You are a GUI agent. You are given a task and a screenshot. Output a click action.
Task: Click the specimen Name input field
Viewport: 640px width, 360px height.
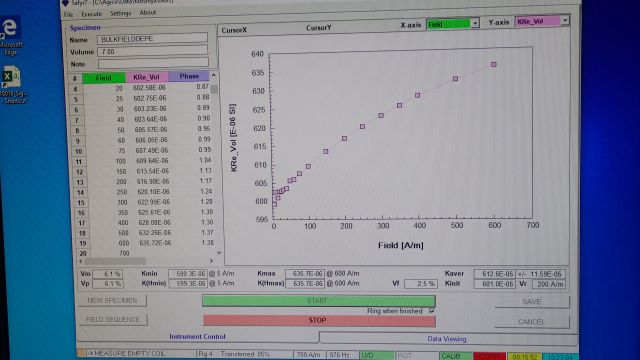(x=152, y=39)
